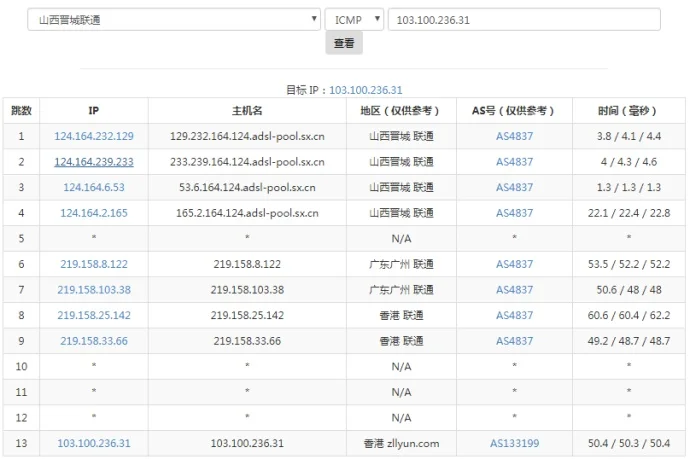
Task: Click the 跳数 column header
Action: 21,110
